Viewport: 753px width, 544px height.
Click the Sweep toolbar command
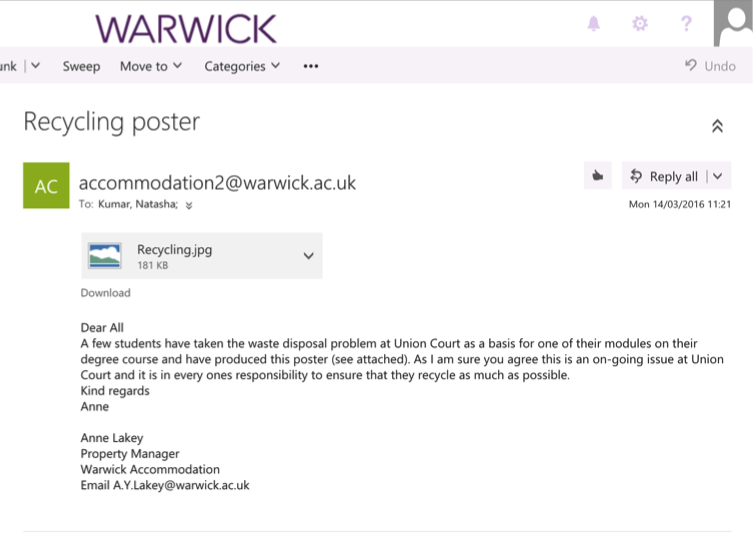click(x=81, y=66)
